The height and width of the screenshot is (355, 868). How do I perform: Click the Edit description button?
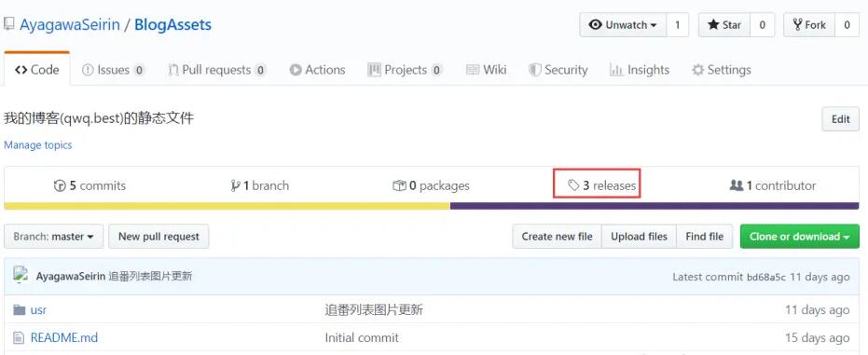tap(840, 119)
